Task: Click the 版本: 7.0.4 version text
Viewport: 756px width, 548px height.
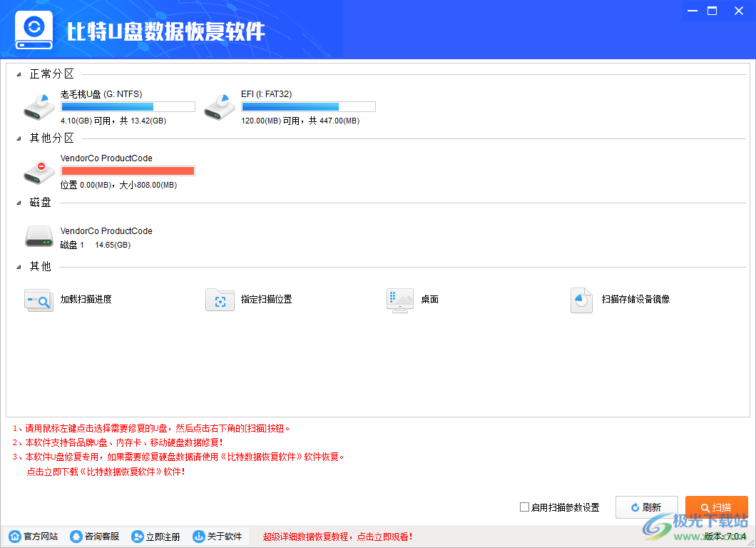Action: point(725,537)
